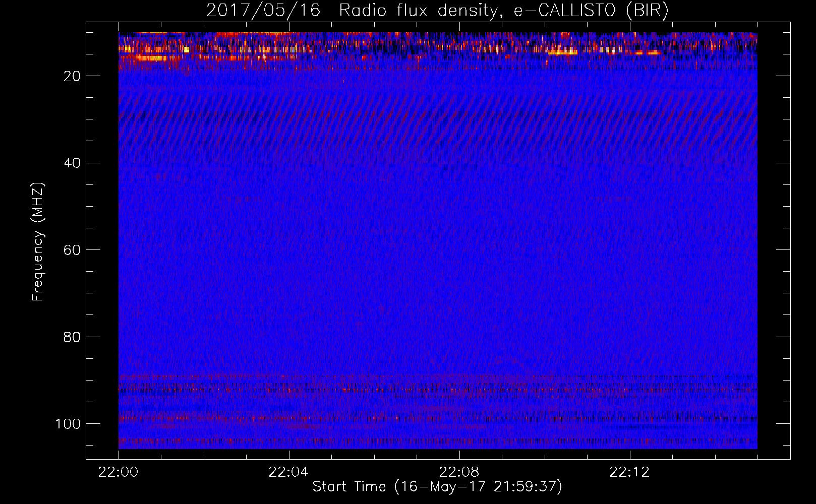816x504 pixels.
Task: Click the 22:04 time tick label
Action: (288, 472)
